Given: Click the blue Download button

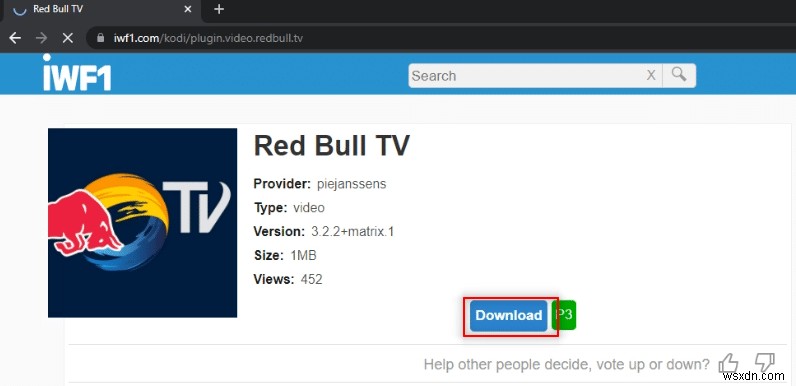Looking at the screenshot, I should [509, 315].
